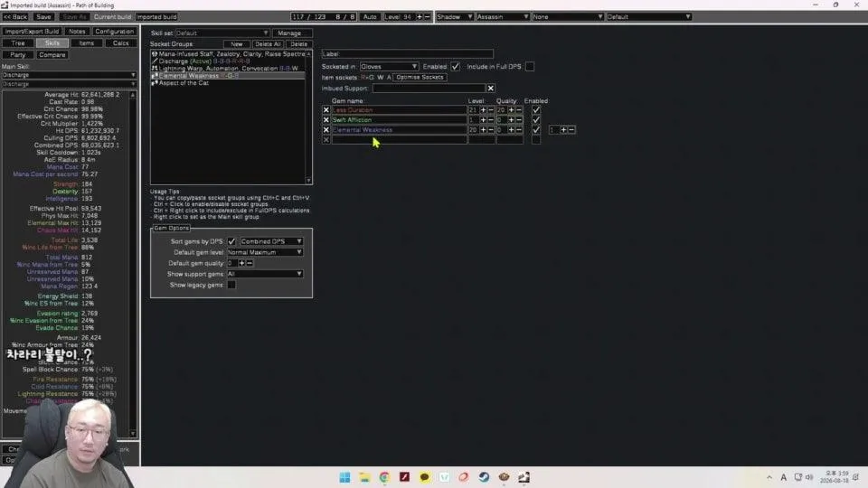
Task: Toggle Sort gems by DPS checkbox
Action: (x=231, y=242)
